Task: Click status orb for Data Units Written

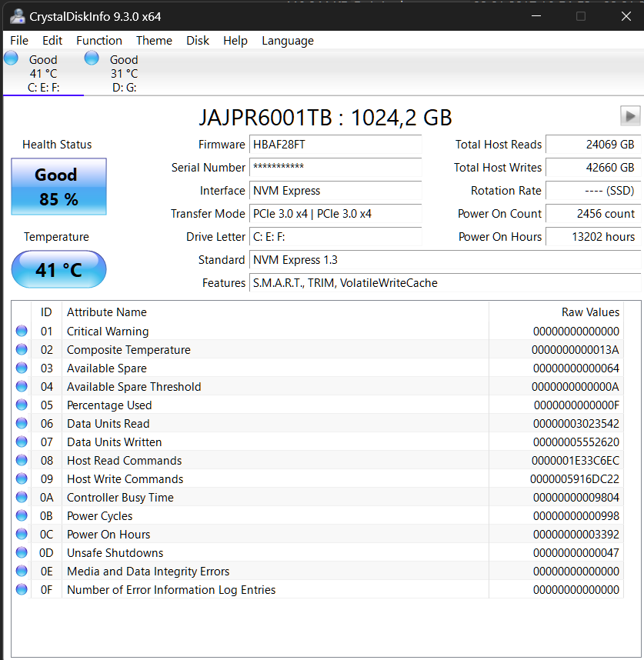Action: (22, 442)
